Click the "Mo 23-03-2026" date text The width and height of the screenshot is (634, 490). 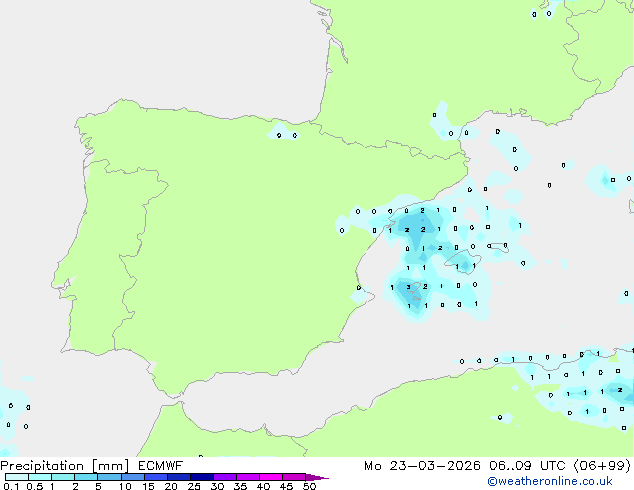point(423,466)
